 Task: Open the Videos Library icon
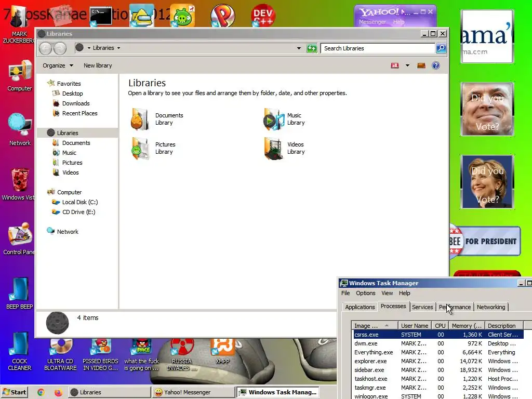(x=273, y=148)
